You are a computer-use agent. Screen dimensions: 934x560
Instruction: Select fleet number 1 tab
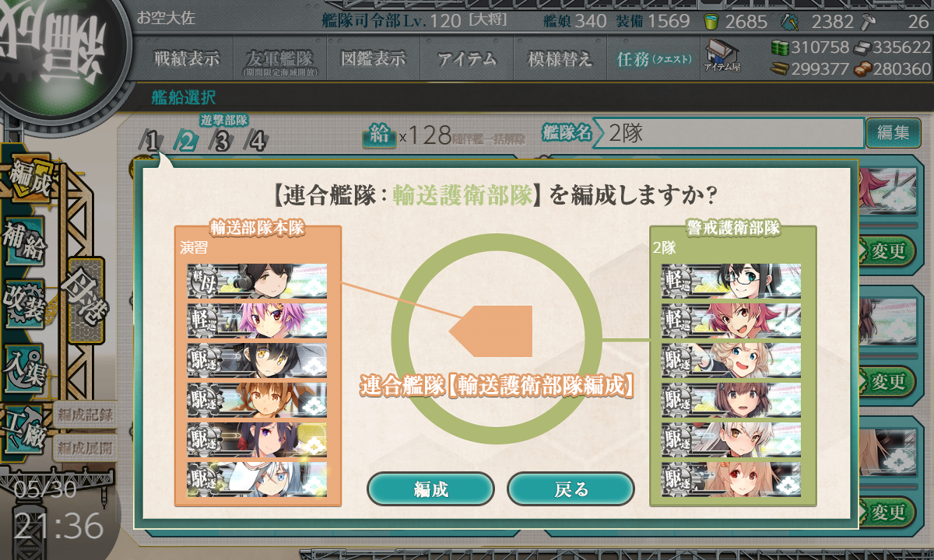[152, 141]
